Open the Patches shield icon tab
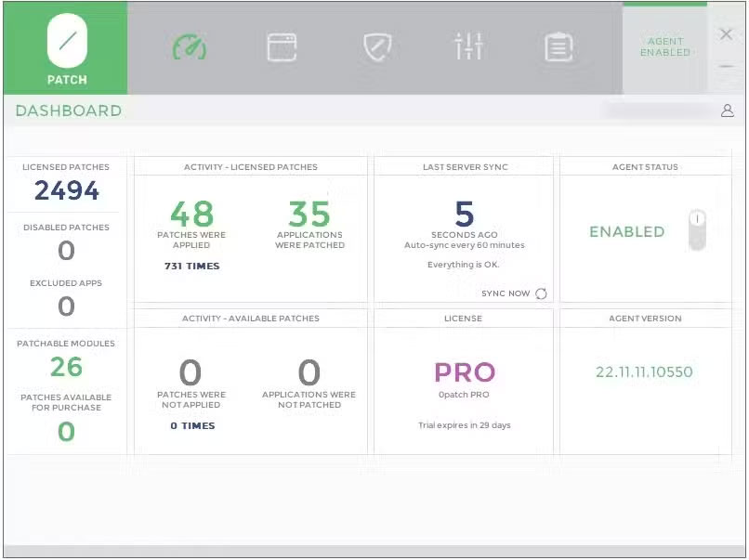This screenshot has height=560, width=749. tap(376, 46)
